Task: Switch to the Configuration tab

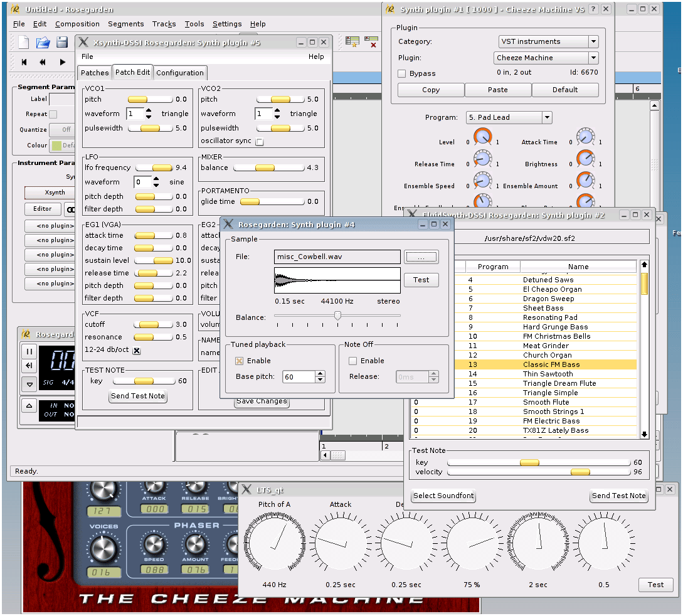Action: [x=180, y=73]
